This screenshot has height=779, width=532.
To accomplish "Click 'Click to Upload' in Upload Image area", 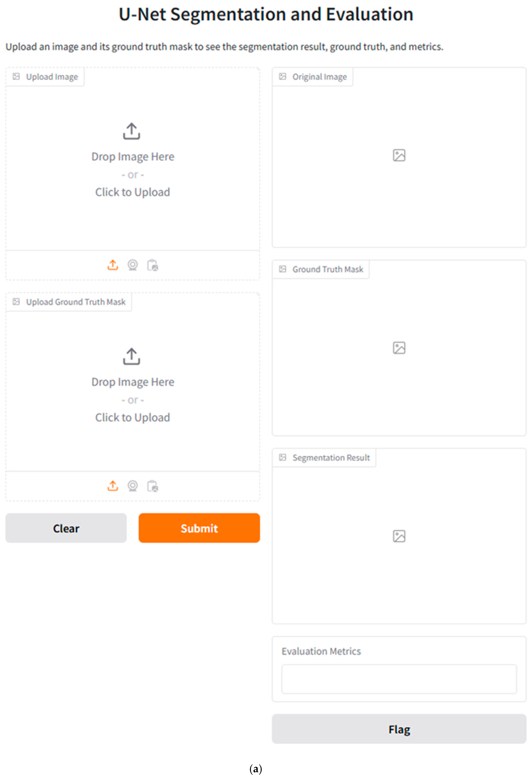I will point(133,192).
